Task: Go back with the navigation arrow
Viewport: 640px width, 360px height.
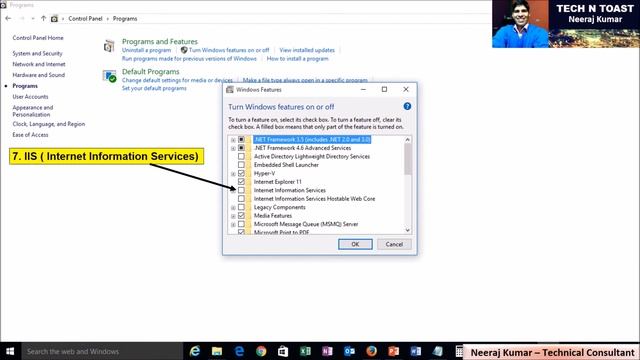Action: 8,18
